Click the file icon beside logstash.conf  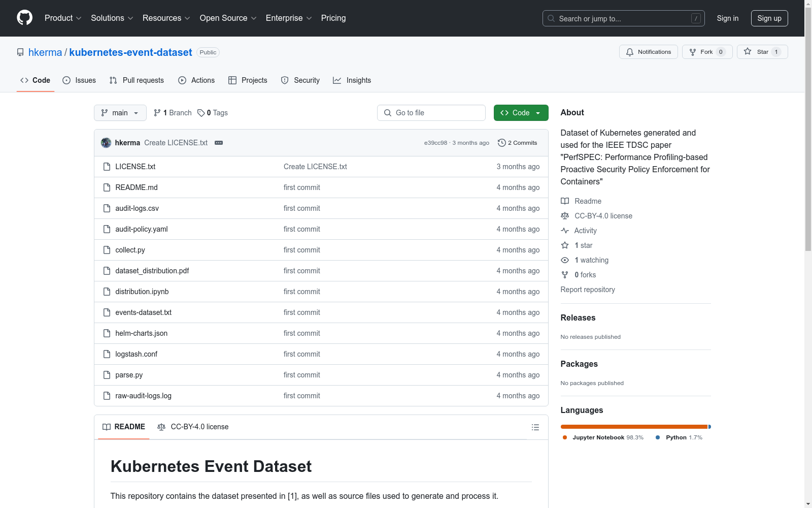107,354
